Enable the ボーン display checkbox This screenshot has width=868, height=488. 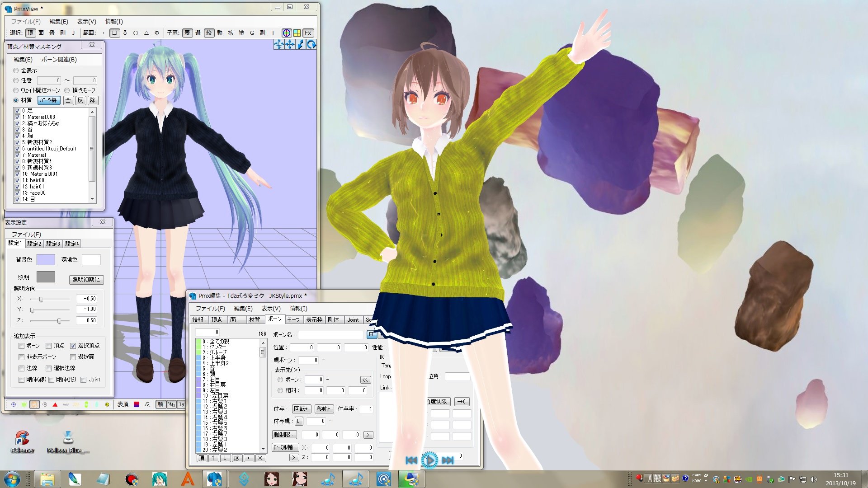tap(21, 346)
